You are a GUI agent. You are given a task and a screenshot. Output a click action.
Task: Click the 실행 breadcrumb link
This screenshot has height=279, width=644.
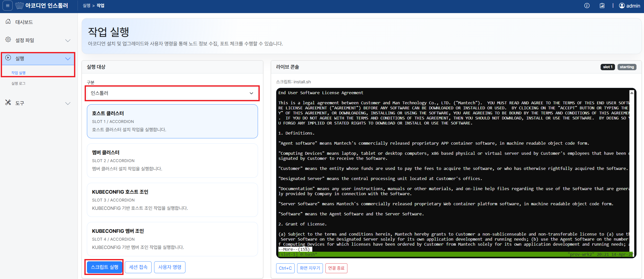[86, 6]
